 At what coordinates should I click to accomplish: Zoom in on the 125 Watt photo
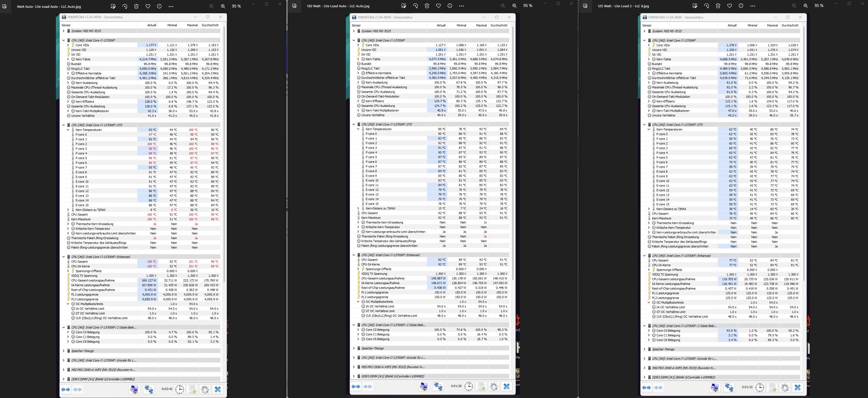(x=805, y=6)
